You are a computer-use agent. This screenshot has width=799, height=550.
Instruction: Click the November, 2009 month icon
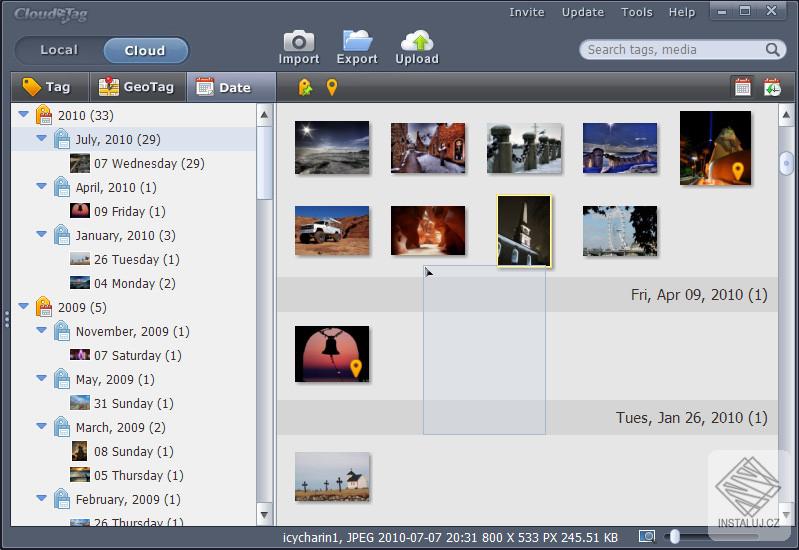click(x=62, y=331)
